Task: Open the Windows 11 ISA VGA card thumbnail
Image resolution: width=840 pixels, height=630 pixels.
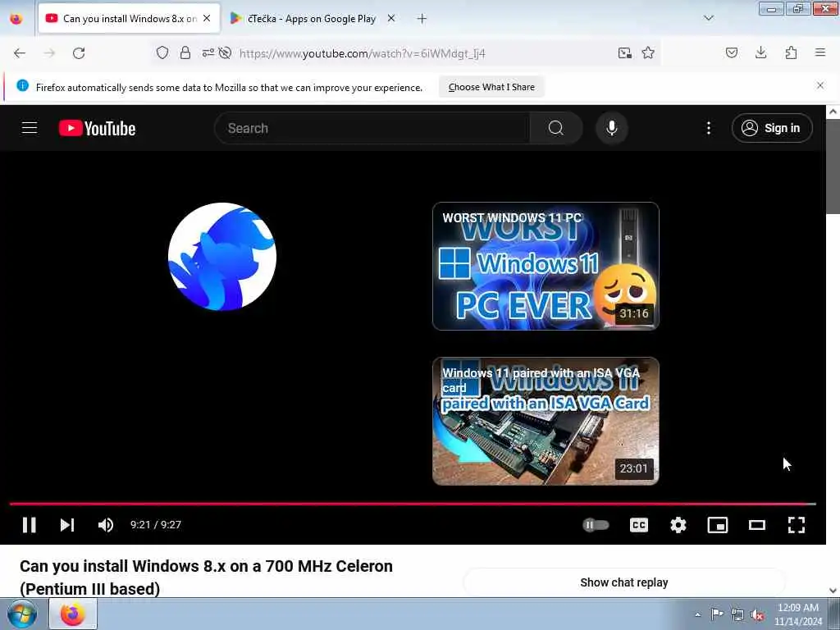Action: click(546, 421)
